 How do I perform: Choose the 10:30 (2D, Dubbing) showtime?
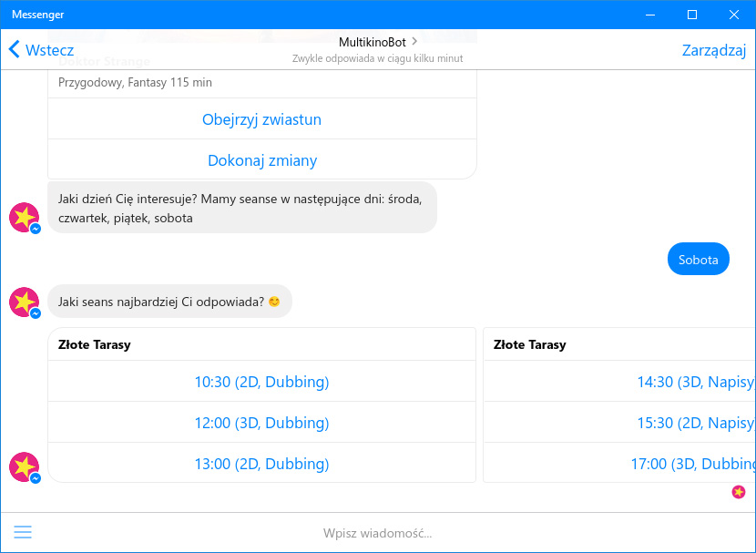[262, 382]
